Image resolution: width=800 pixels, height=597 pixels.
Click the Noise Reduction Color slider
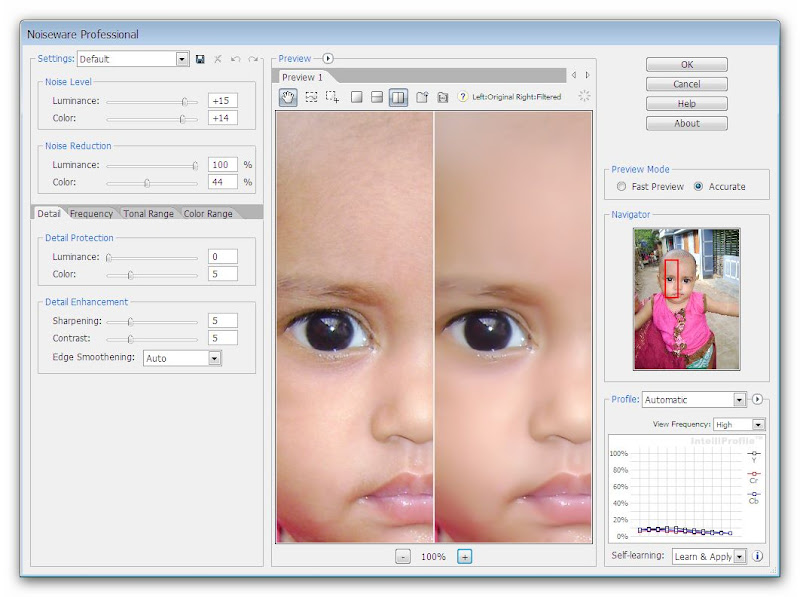pyautogui.click(x=147, y=182)
